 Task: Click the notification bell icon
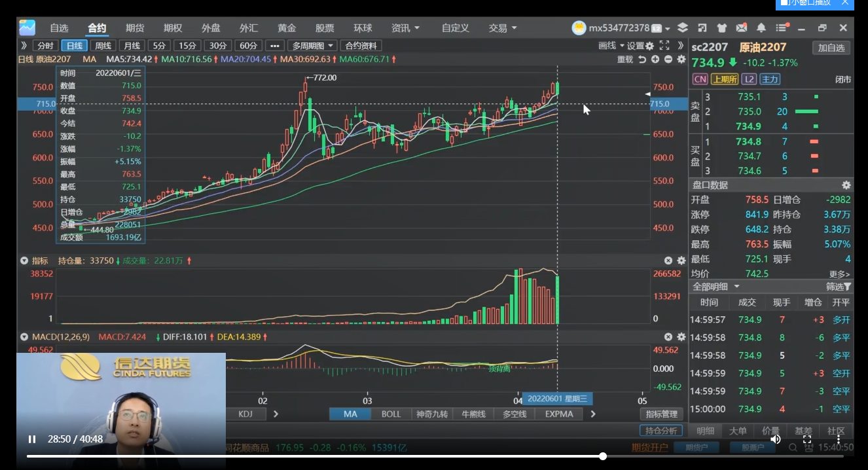(x=761, y=28)
